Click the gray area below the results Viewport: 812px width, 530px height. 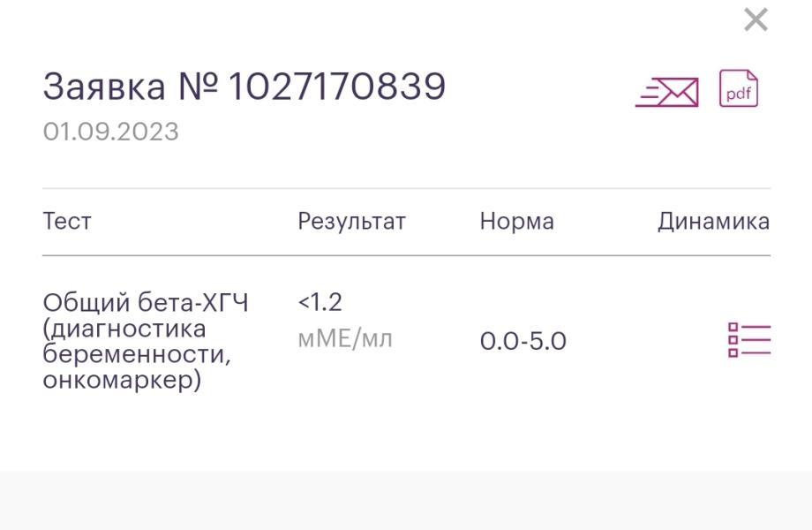click(406, 501)
